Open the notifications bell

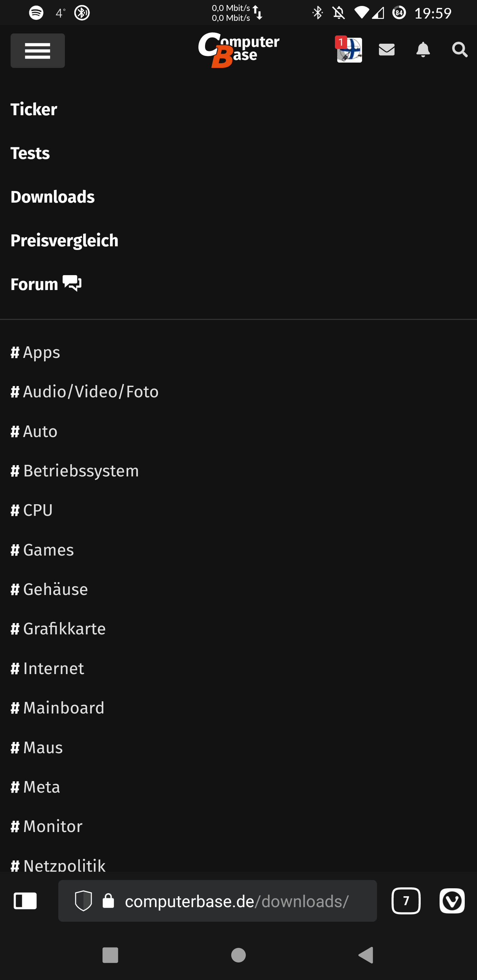coord(423,50)
